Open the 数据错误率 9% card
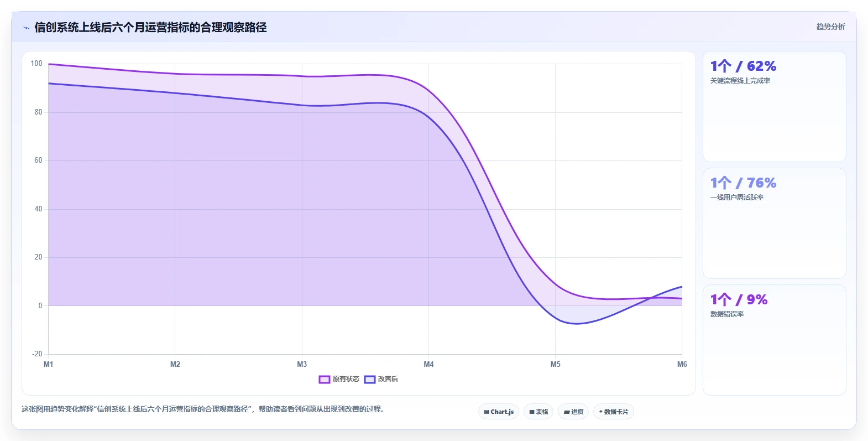The height and width of the screenshot is (441, 868). 774,340
